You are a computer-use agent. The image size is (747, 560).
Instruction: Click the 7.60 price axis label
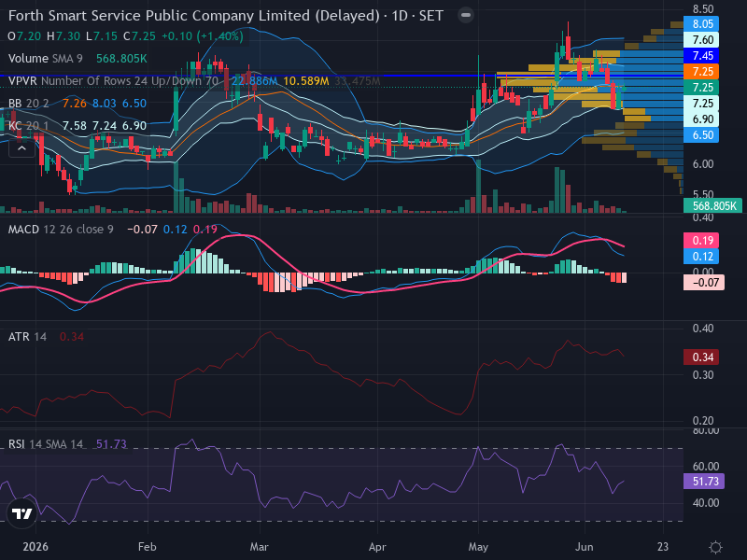(x=701, y=40)
